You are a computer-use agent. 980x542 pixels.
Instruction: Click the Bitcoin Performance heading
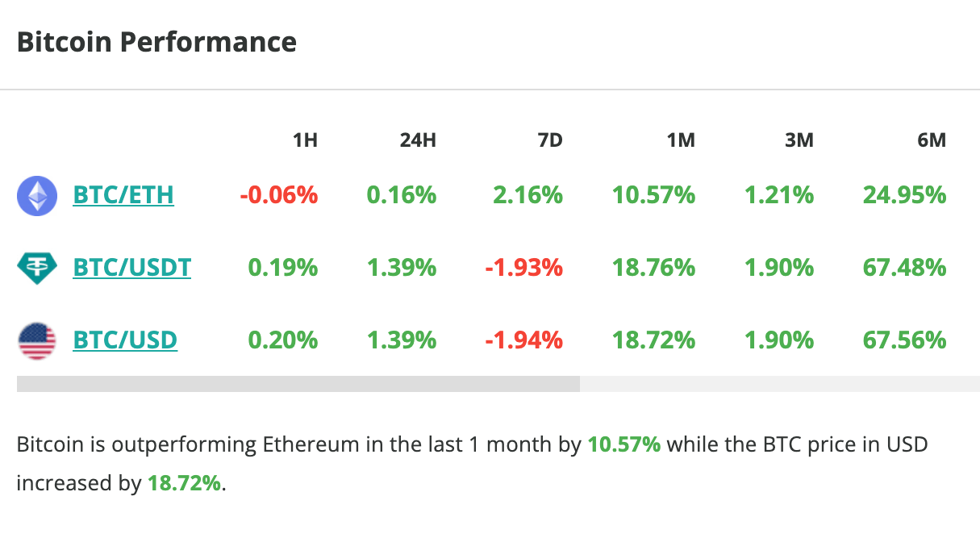[x=156, y=42]
